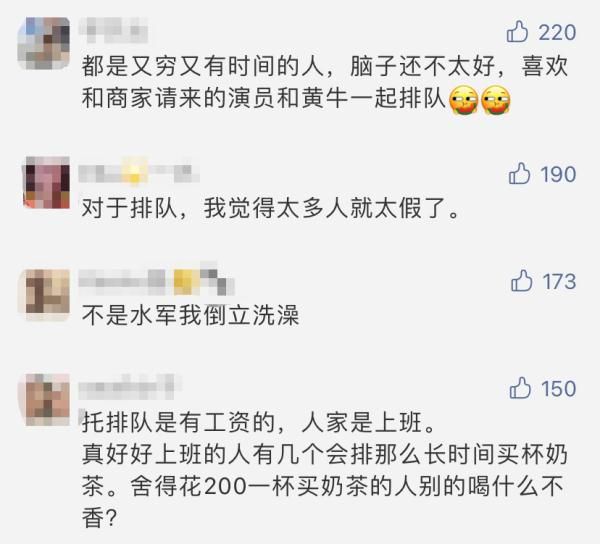600x544 pixels.
Task: Open the second commenter's blurred username
Action: (139, 172)
